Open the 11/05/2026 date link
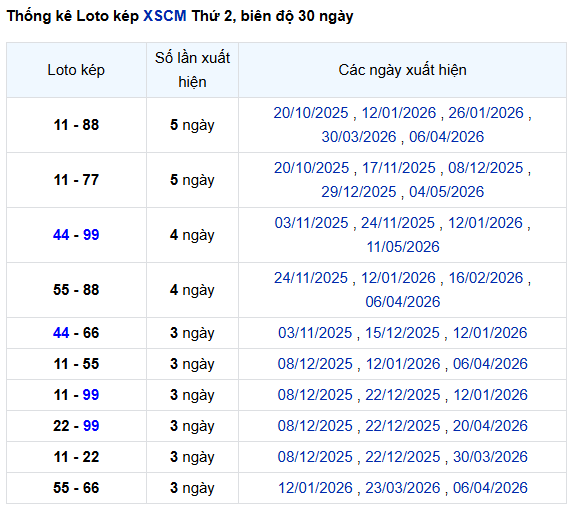 [403, 247]
